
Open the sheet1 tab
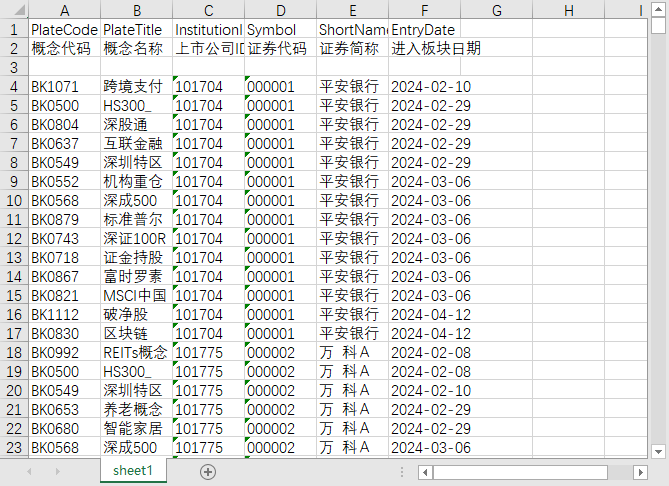click(133, 471)
